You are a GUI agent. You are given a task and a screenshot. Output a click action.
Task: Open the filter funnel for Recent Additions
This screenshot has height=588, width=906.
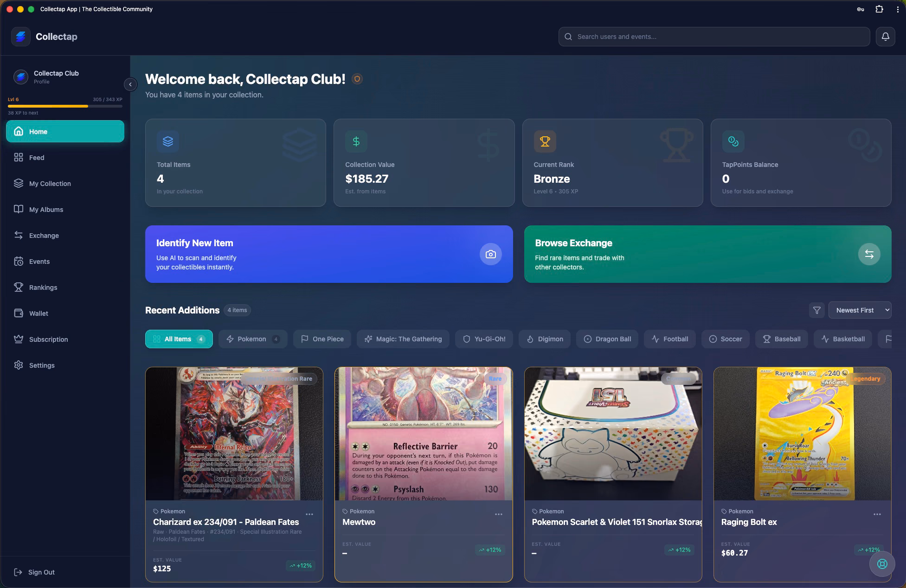[x=817, y=310]
